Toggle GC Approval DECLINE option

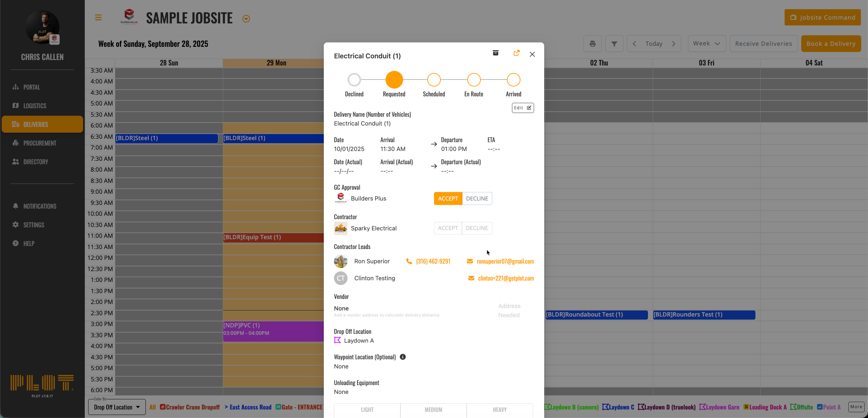[x=477, y=198]
